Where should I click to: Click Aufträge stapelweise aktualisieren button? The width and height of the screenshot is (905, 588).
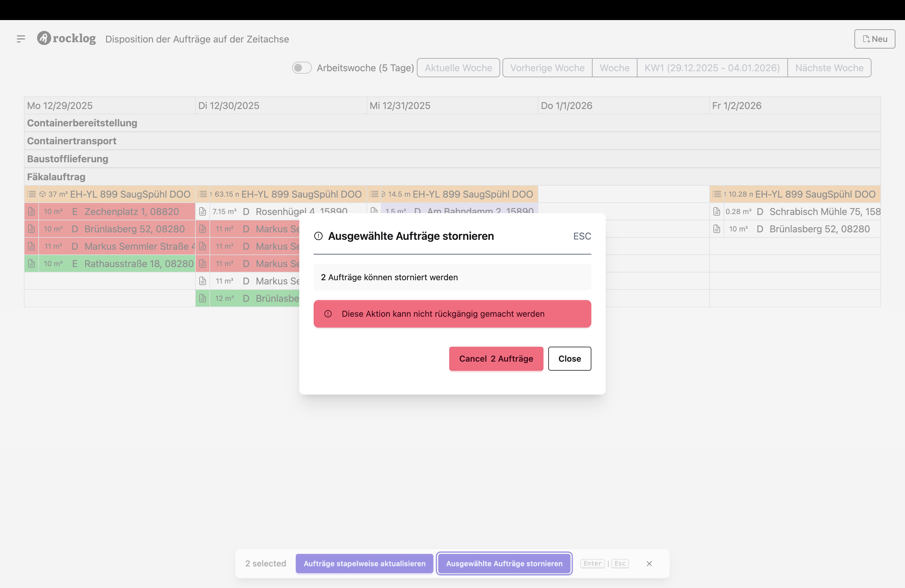point(364,564)
